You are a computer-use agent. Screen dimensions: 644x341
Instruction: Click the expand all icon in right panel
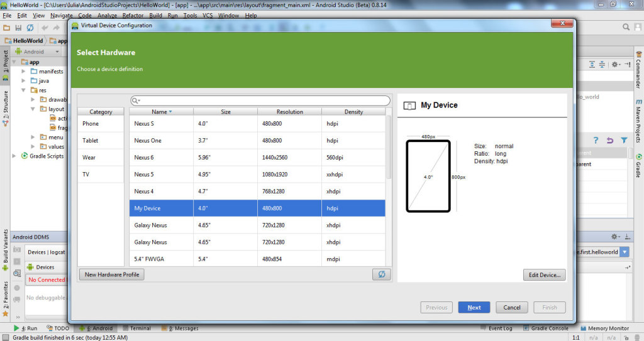pos(592,65)
